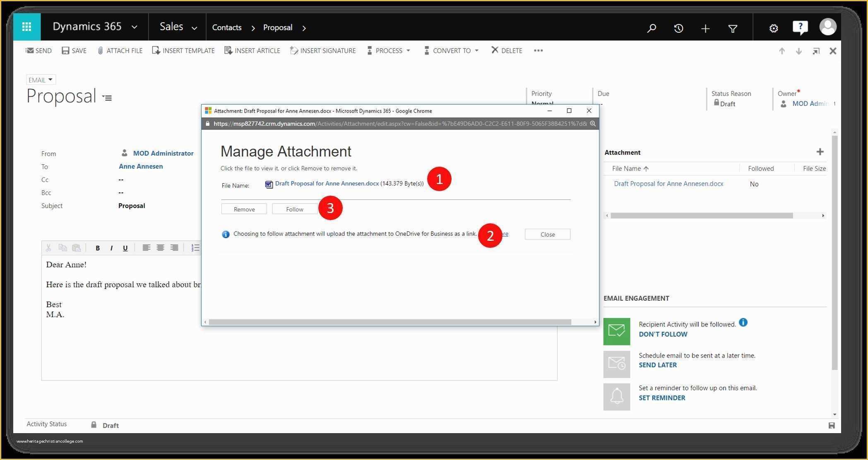Screen dimensions: 868x460
Task: Click the align left icon in editor
Action: pos(146,247)
